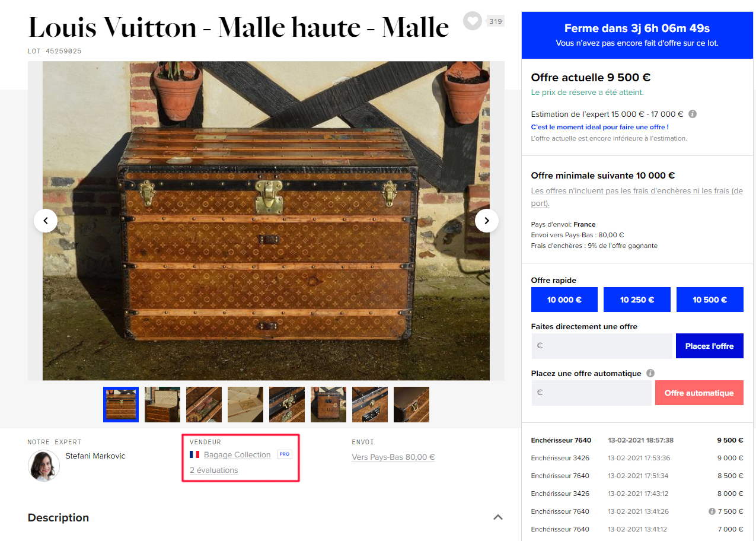Viewport: 756px width, 541px height.
Task: Add lot to favorites with heart icon
Action: [x=472, y=21]
